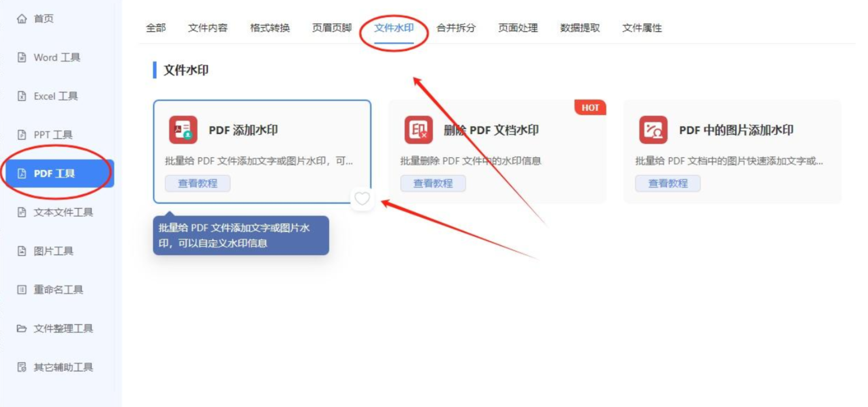The image size is (868, 407).
Task: Open the 合并拆分 tab
Action: (x=456, y=28)
